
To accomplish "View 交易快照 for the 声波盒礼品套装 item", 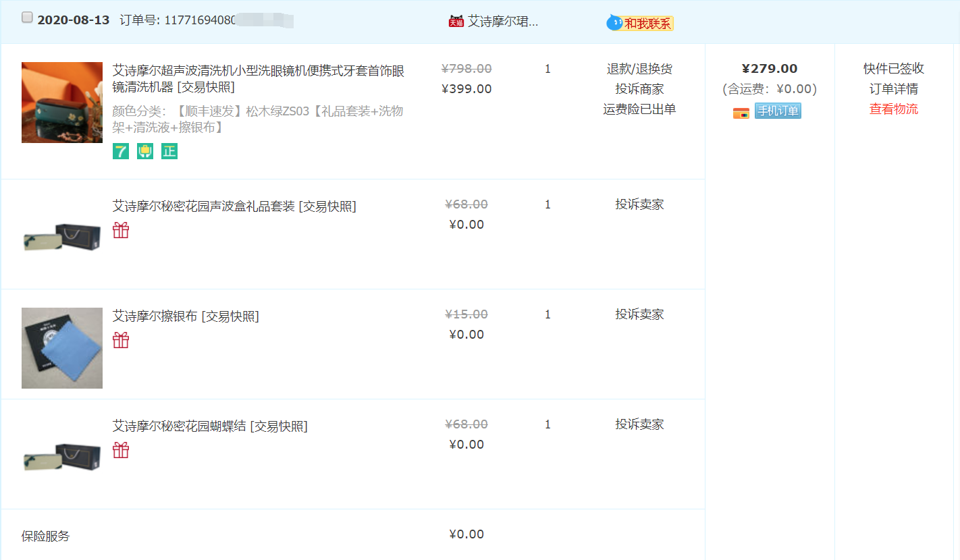I will coord(327,206).
